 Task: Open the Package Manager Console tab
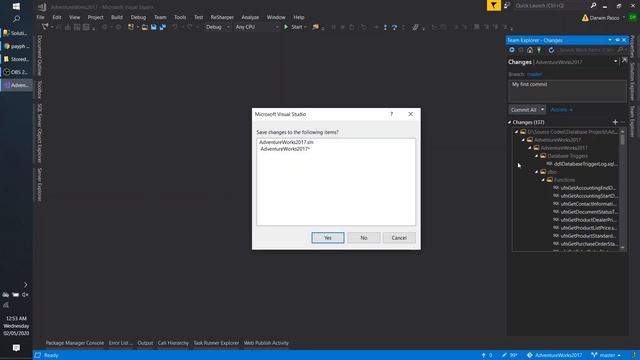(x=75, y=343)
